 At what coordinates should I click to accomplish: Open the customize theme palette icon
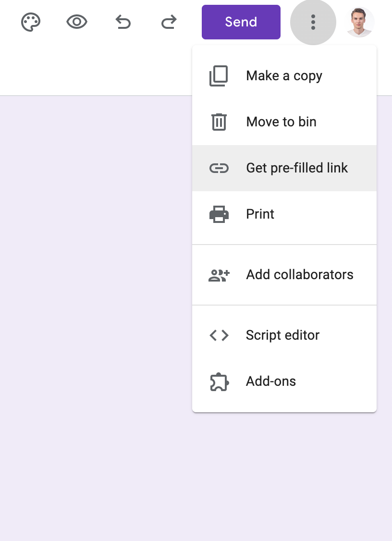pyautogui.click(x=31, y=22)
